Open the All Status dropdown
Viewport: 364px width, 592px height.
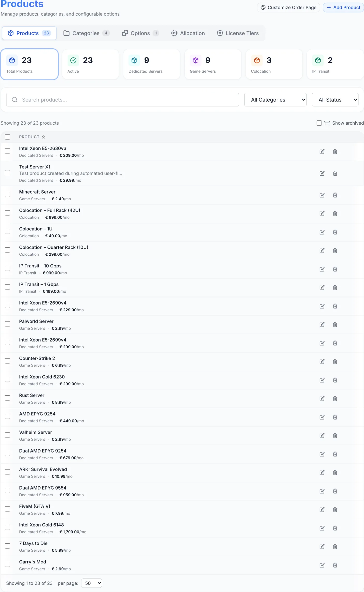tap(335, 100)
